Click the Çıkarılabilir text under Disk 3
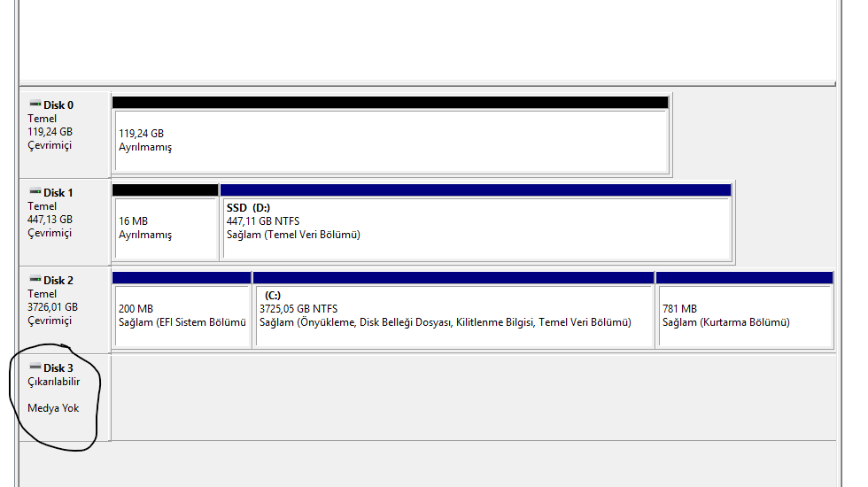This screenshot has height=487, width=868. point(54,382)
